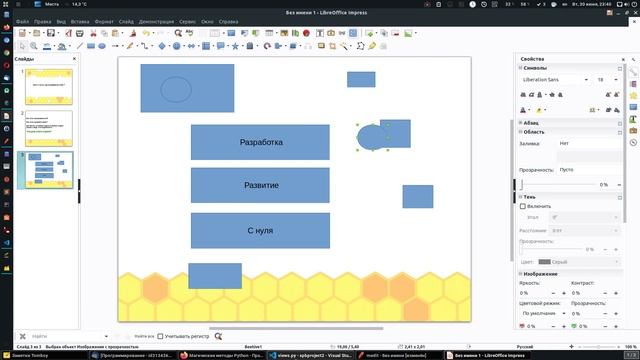
Task: Adjust the area transparency slider
Action: 558,184
